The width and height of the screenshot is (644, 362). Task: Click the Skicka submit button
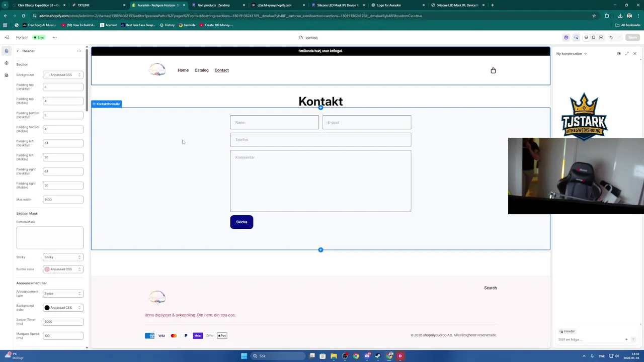[x=242, y=222]
